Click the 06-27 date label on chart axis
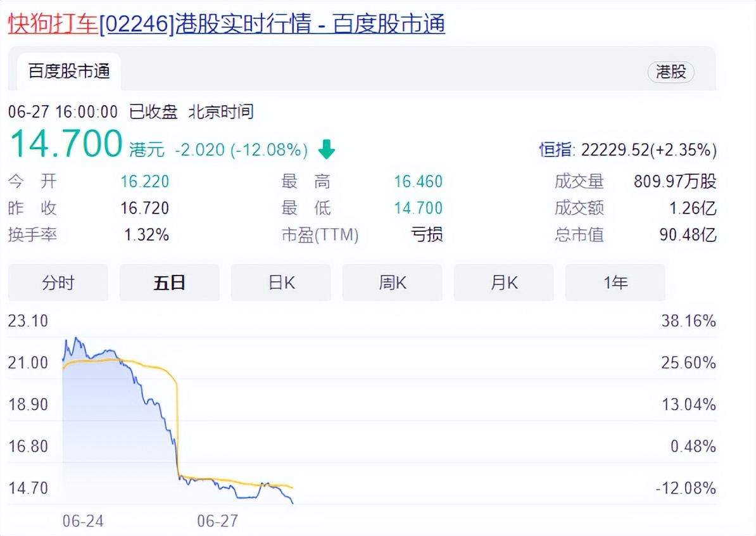This screenshot has width=756, height=536. coord(217,521)
